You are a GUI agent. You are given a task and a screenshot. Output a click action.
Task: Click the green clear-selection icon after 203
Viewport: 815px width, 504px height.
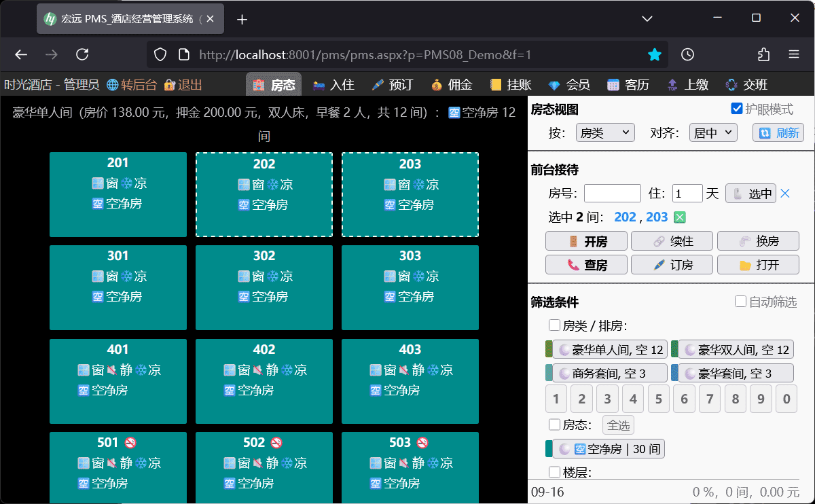pos(680,217)
